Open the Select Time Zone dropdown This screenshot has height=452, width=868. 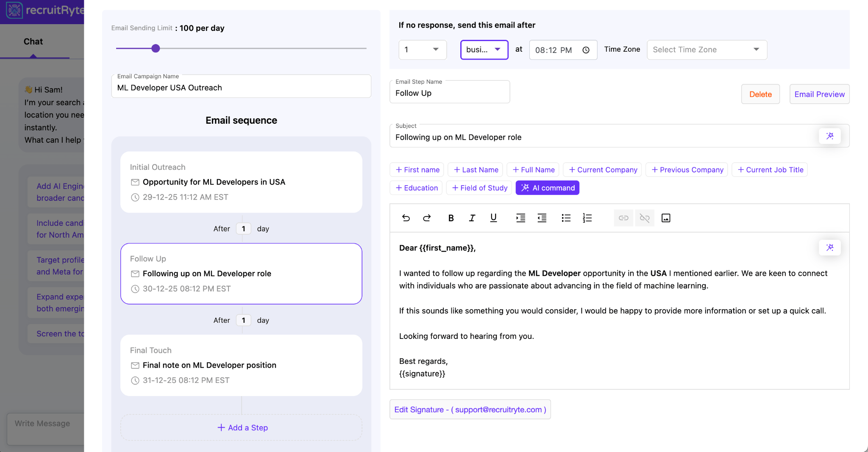[706, 50]
